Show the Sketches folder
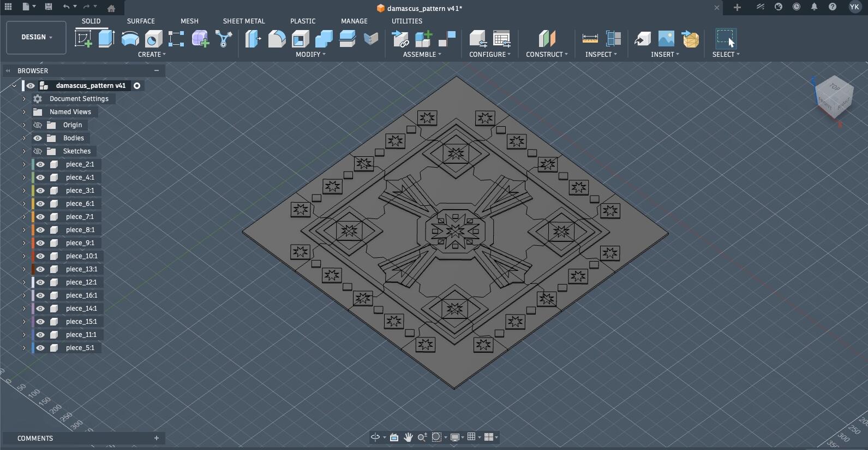This screenshot has width=868, height=450. point(38,151)
